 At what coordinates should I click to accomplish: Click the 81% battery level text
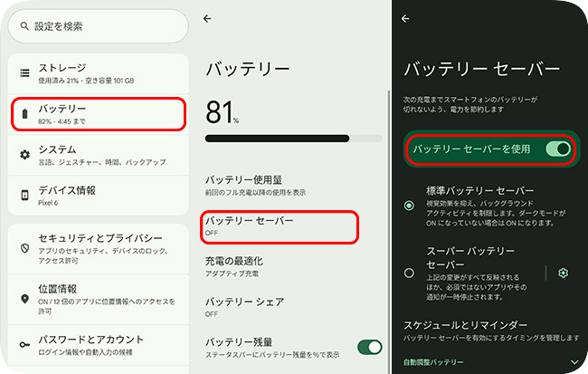[222, 112]
